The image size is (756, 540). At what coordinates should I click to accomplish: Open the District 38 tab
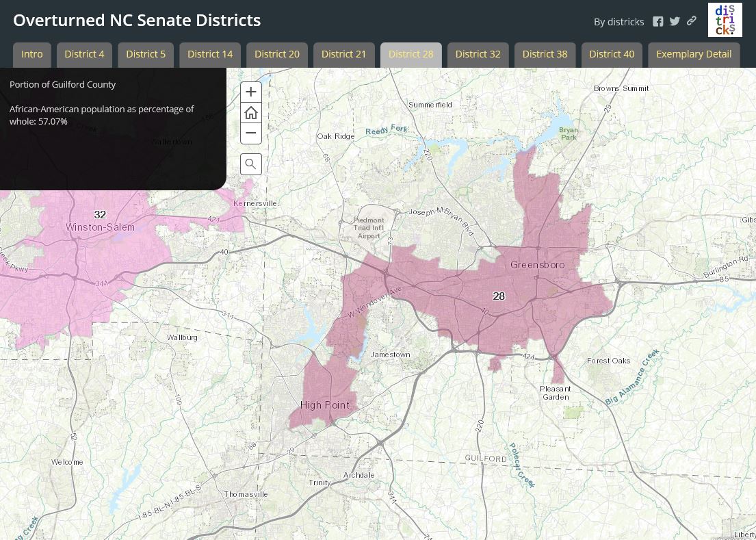545,53
